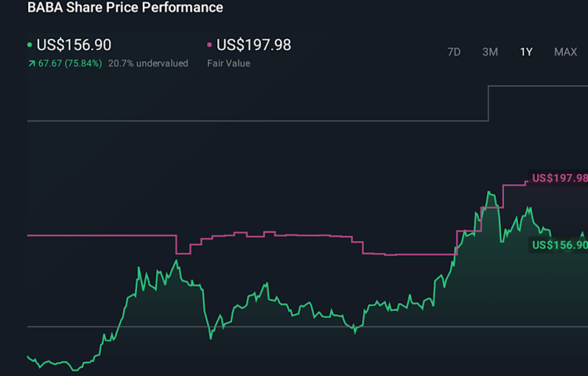Click the highest peak of the green price line
The height and width of the screenshot is (376, 588).
point(488,191)
